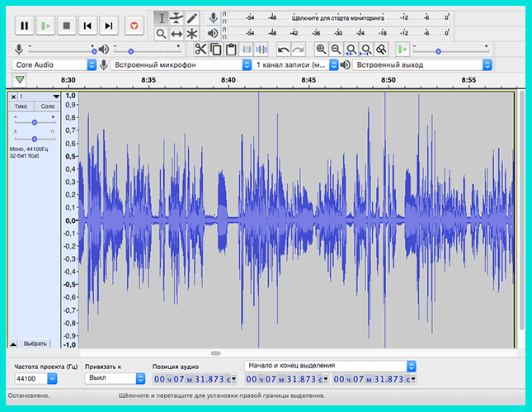
Task: Click the Zoom toggle icon
Action: (381, 50)
